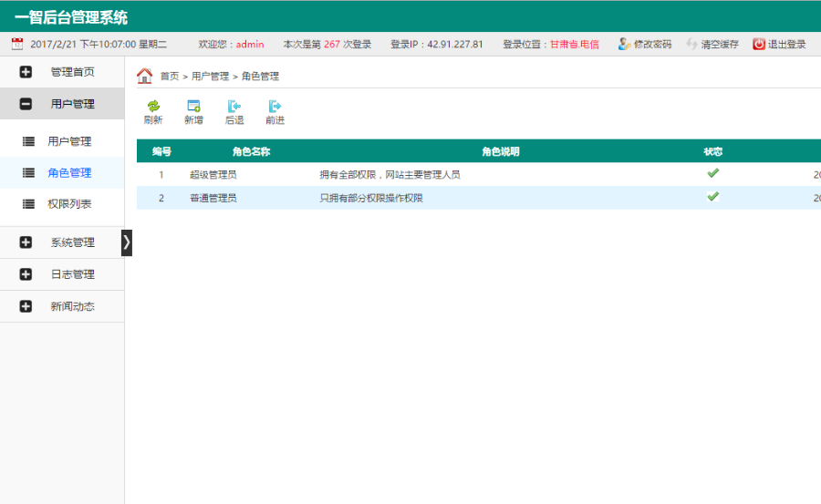Click list icon beside 角色管理
The image size is (821, 504).
[x=29, y=173]
